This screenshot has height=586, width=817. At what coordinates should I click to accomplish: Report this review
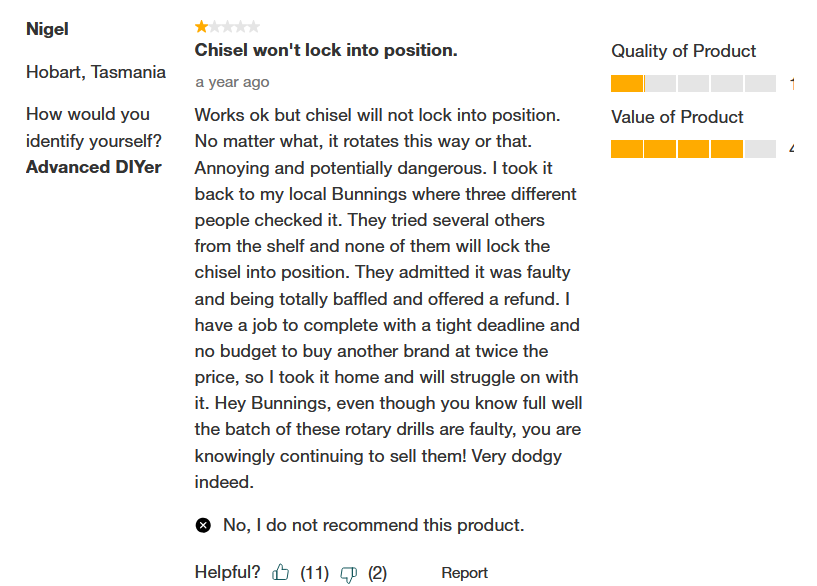pos(464,573)
